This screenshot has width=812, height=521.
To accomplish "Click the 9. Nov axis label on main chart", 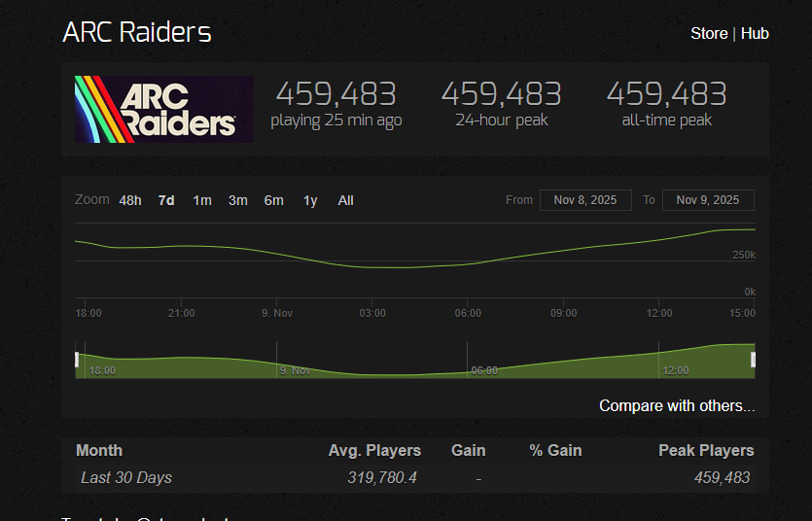I will coord(277,313).
